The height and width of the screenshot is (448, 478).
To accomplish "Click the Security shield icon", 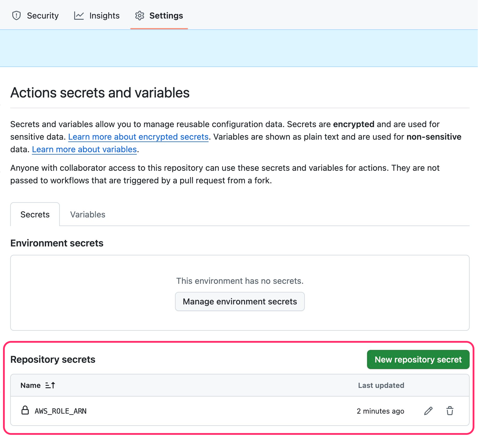I will tap(16, 16).
